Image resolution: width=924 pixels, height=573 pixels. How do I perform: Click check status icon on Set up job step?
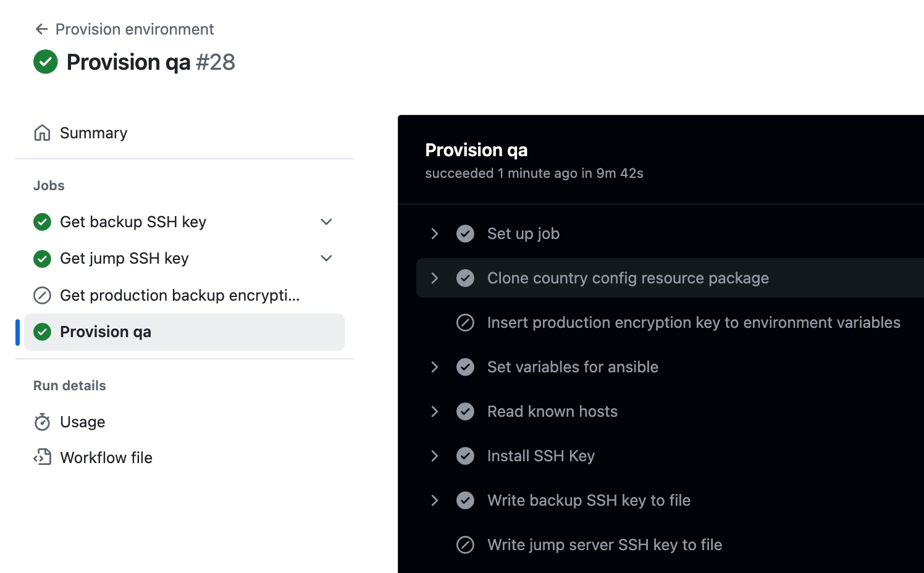click(465, 233)
